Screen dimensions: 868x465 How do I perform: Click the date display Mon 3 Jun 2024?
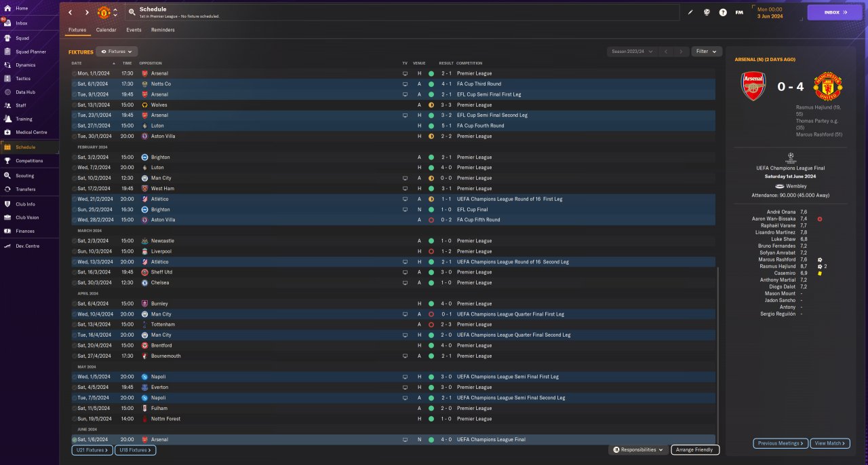pos(770,13)
